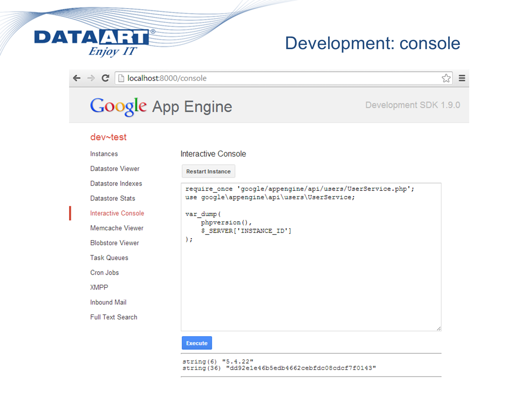Click the browser back arrow
The height and width of the screenshot is (400, 532).
point(77,78)
